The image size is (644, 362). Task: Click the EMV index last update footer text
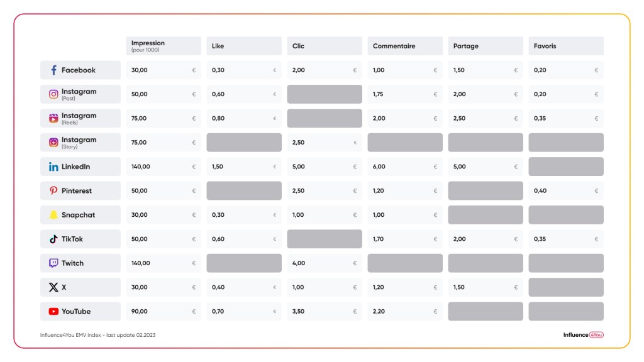pos(97,335)
